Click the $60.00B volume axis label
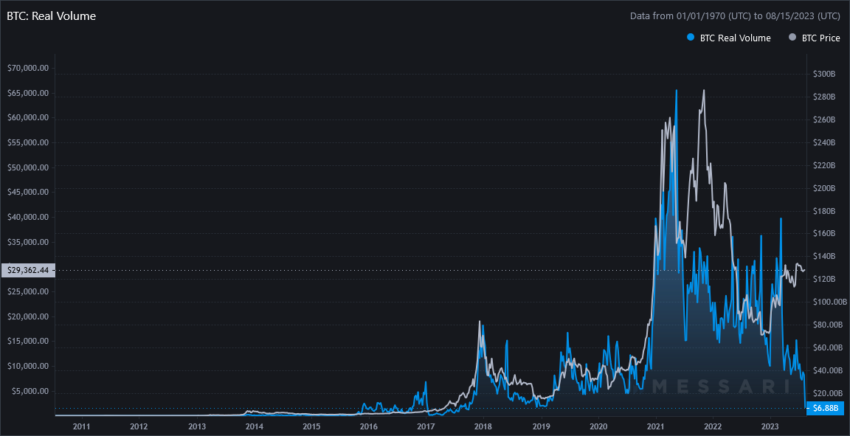The image size is (850, 436). click(x=826, y=347)
